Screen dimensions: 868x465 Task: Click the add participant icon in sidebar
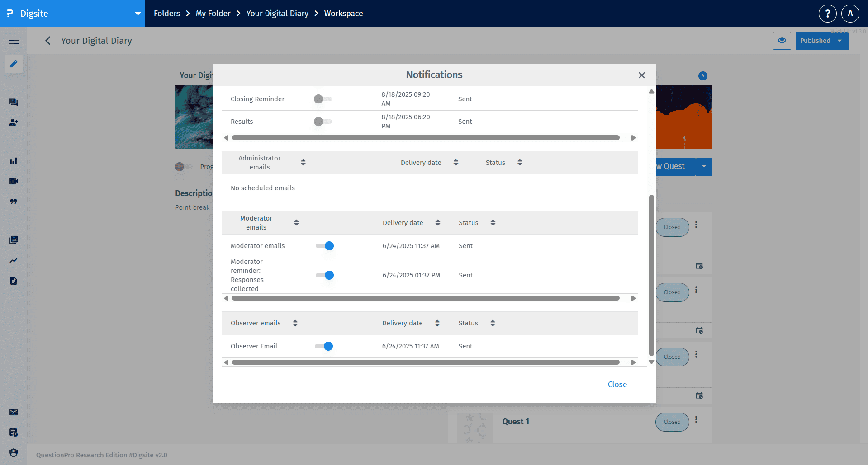coord(14,122)
